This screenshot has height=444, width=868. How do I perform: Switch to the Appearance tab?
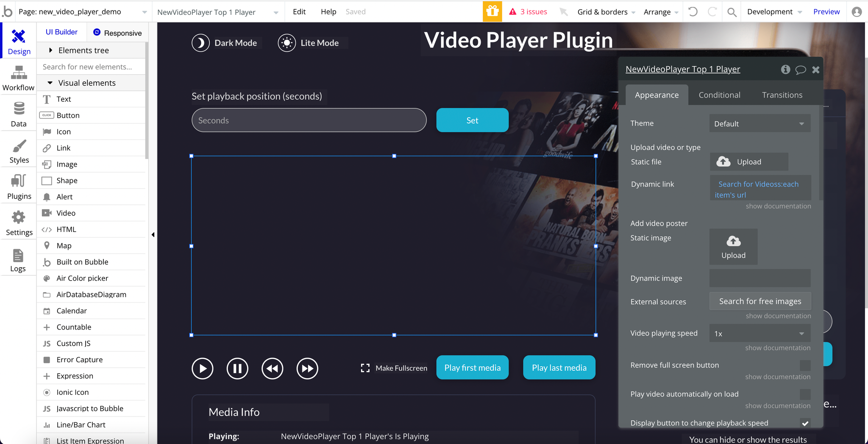657,95
